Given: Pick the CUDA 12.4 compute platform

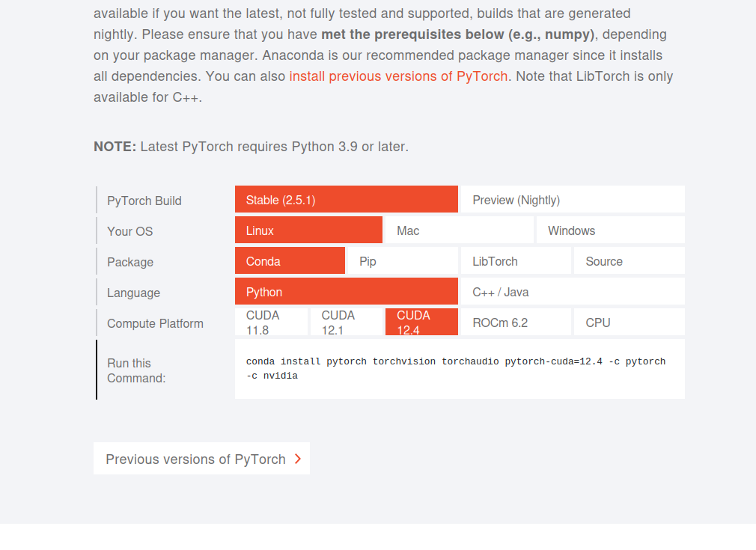Looking at the screenshot, I should click(422, 322).
